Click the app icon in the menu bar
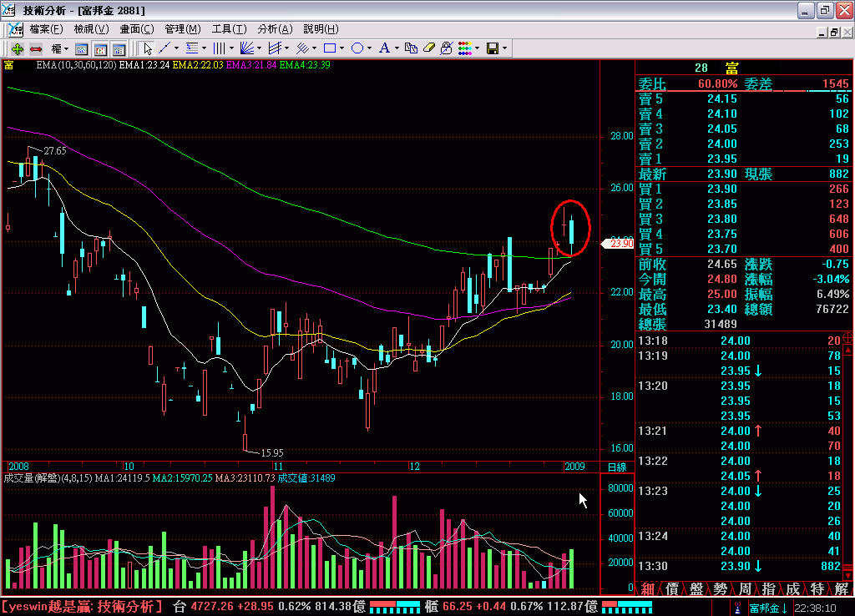Viewport: 855px width, 616px height. [16, 29]
